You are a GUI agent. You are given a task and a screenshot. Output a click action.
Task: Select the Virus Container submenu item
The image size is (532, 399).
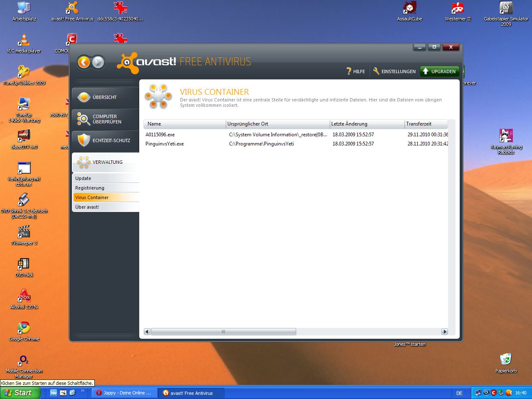pos(106,197)
